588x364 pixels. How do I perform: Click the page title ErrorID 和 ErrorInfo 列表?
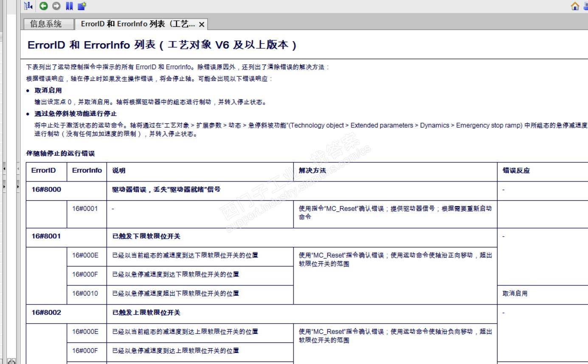tap(162, 45)
